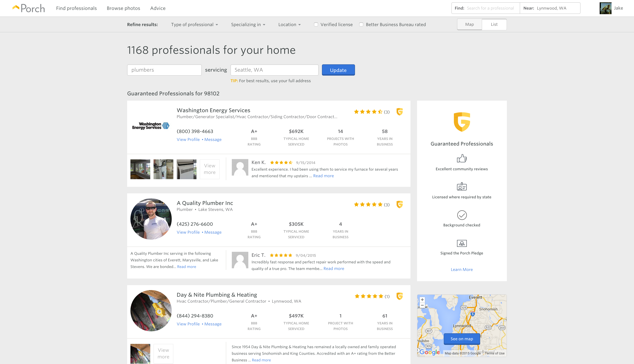Click guarantee shield badge on A Quality Plumber
This screenshot has height=364, width=634.
pyautogui.click(x=399, y=204)
